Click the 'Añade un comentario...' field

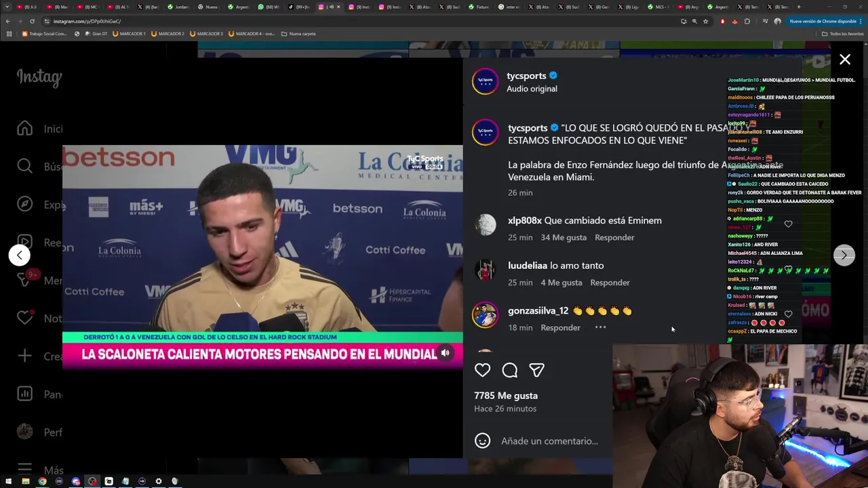(549, 441)
